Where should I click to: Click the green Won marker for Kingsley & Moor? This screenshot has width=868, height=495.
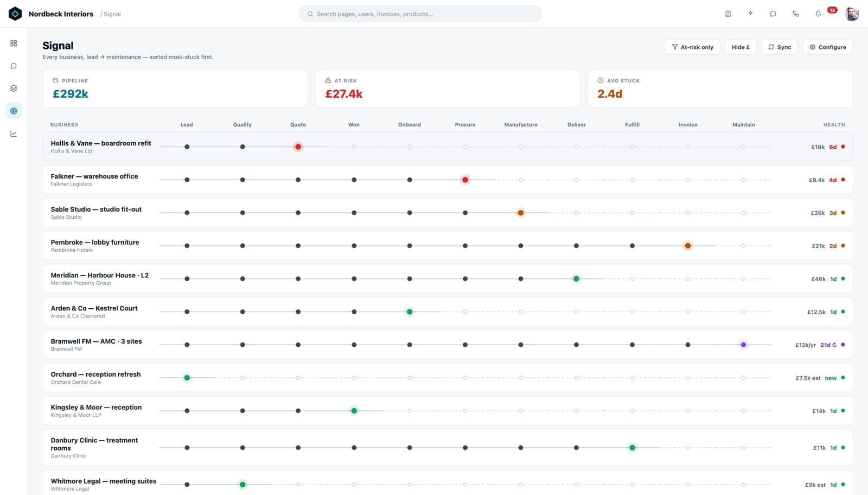click(x=354, y=411)
